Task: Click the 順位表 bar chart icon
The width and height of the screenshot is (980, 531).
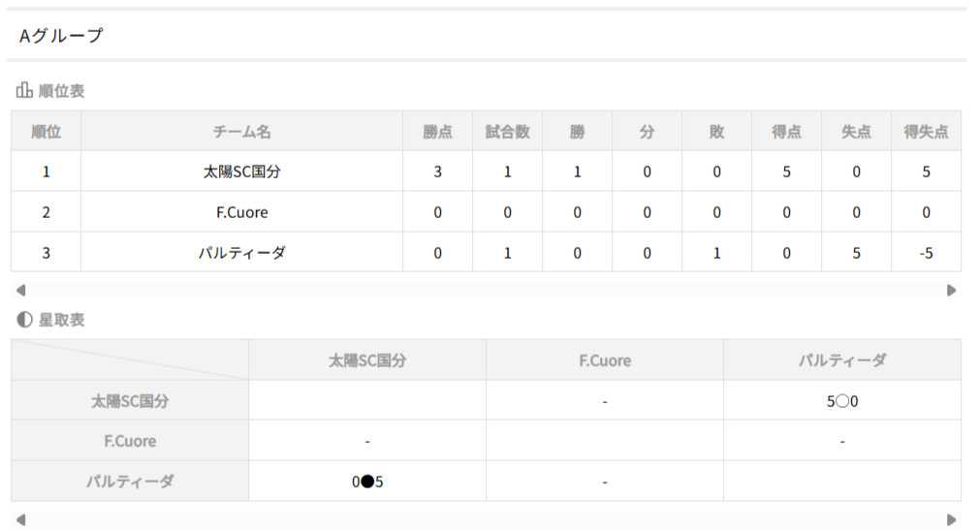Action: pyautogui.click(x=24, y=91)
